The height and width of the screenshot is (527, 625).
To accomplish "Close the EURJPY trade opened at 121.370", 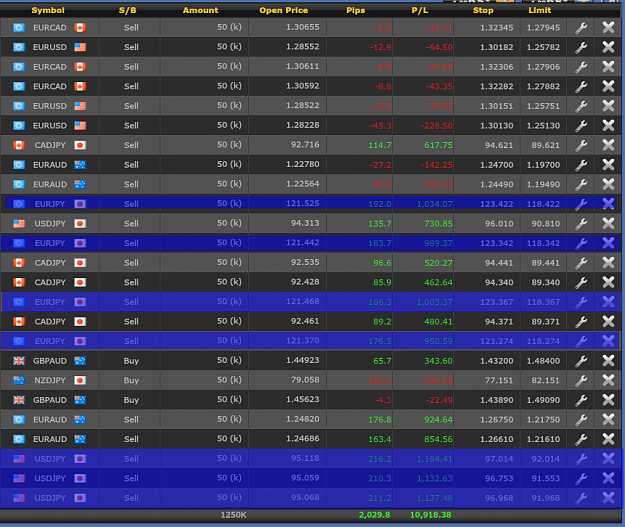I will click(x=608, y=341).
